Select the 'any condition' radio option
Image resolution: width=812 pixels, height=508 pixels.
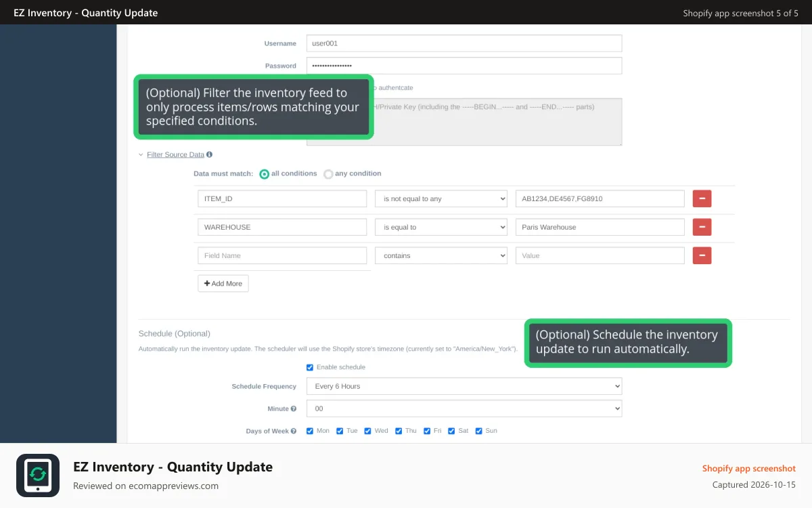(328, 174)
